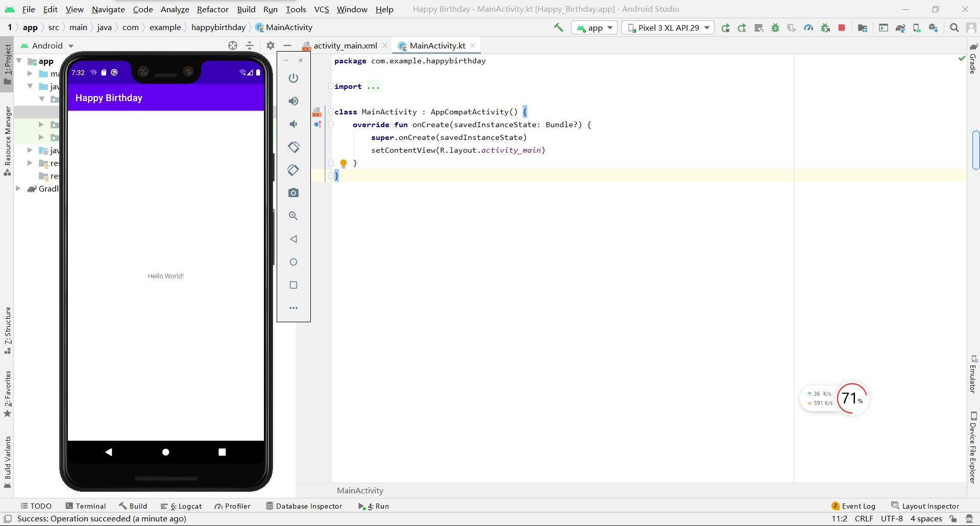Open the Android project view dropdown

coord(47,45)
